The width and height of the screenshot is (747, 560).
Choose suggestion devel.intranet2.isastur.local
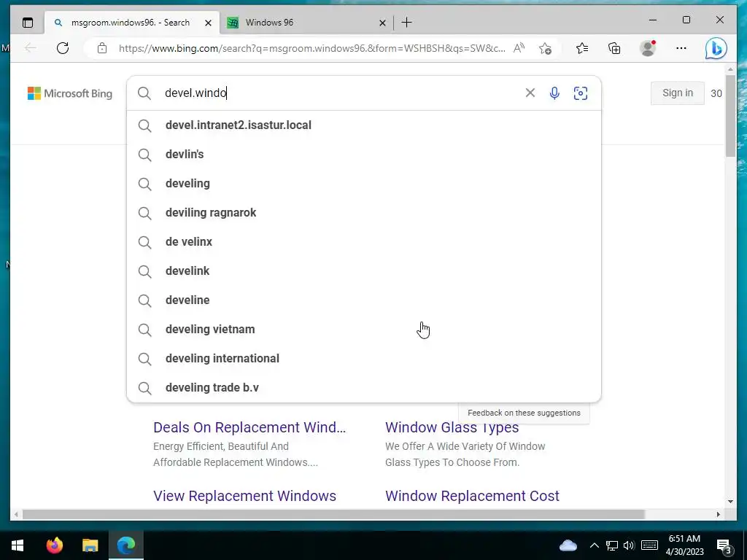click(364, 125)
